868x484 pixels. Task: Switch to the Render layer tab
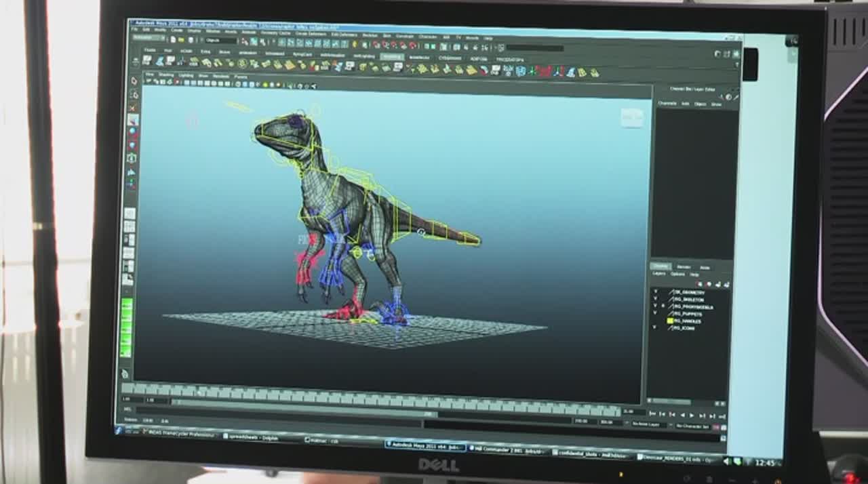[x=684, y=266]
